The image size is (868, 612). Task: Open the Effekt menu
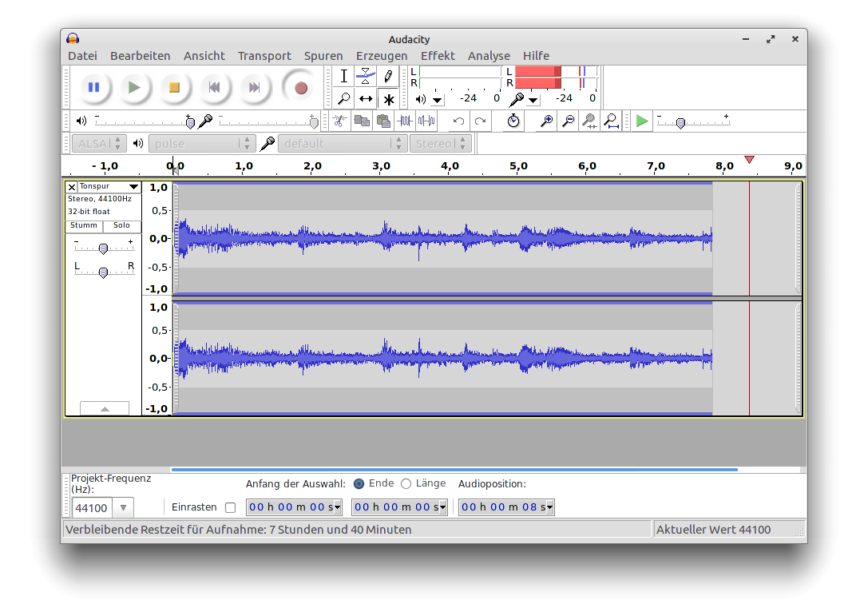[x=438, y=56]
